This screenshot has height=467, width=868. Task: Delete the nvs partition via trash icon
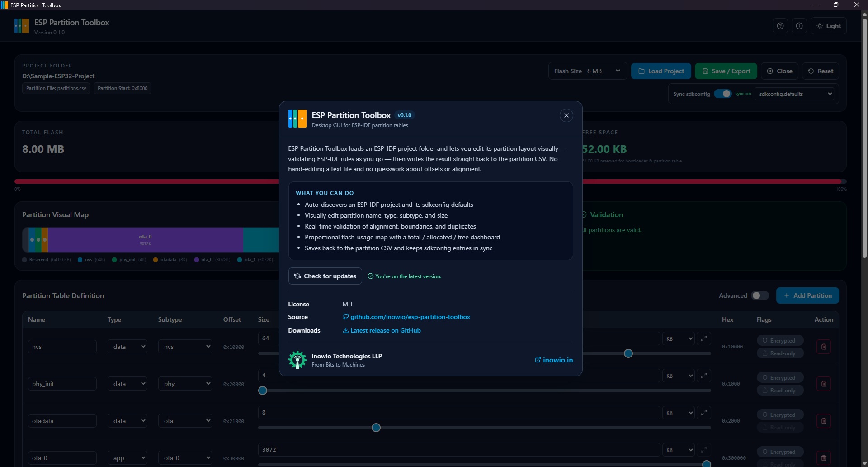823,347
